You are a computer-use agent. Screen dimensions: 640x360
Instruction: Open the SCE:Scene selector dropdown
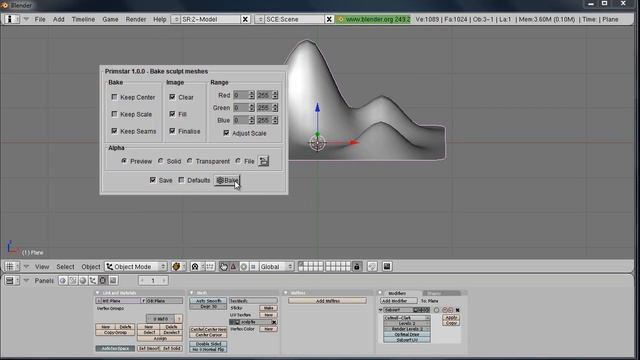click(x=259, y=19)
